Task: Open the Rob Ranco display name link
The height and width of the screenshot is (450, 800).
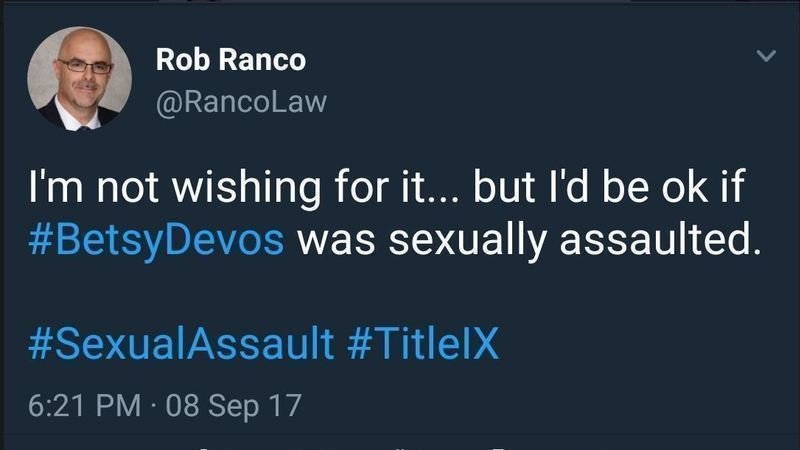Action: click(x=231, y=60)
